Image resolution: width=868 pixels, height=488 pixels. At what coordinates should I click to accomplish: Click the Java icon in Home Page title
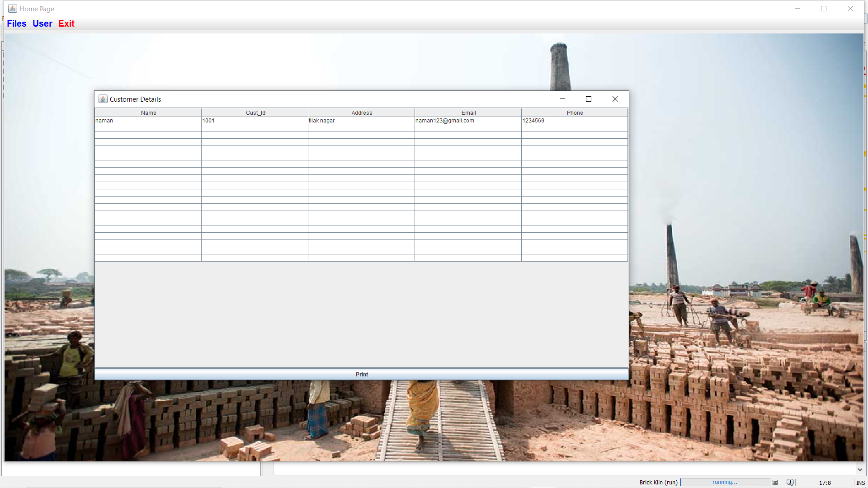pyautogui.click(x=13, y=9)
